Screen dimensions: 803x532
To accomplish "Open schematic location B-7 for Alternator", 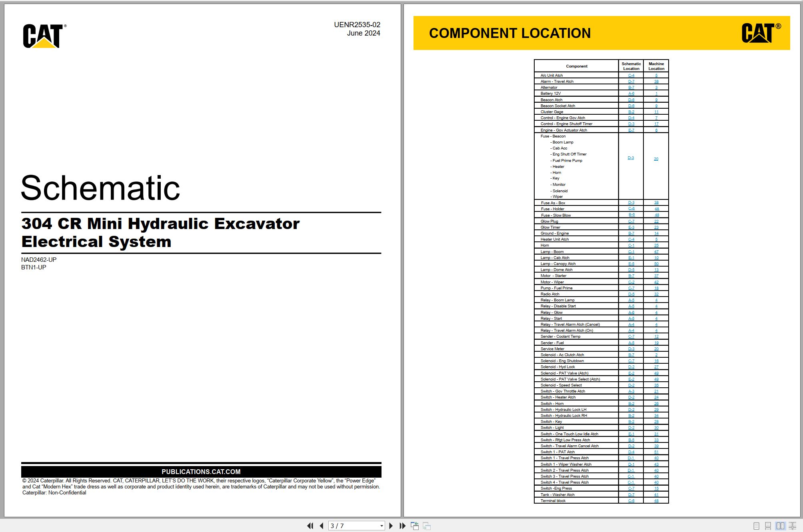I will coord(631,88).
